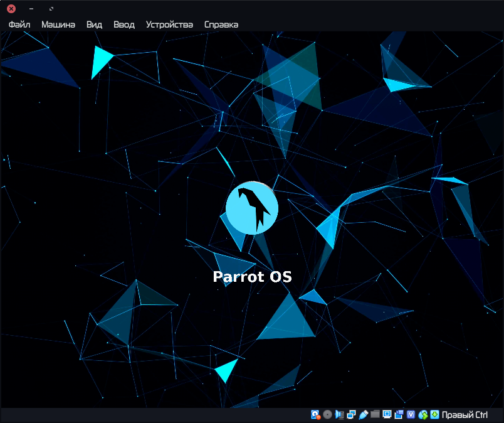Click the USB devices status icon
This screenshot has height=423, width=504.
[x=363, y=415]
